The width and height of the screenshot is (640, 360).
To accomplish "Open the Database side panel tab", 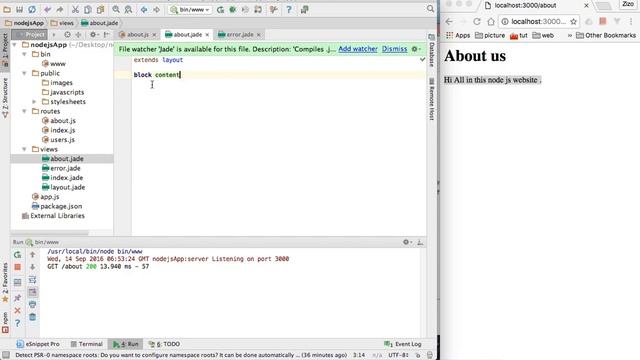I will [432, 51].
